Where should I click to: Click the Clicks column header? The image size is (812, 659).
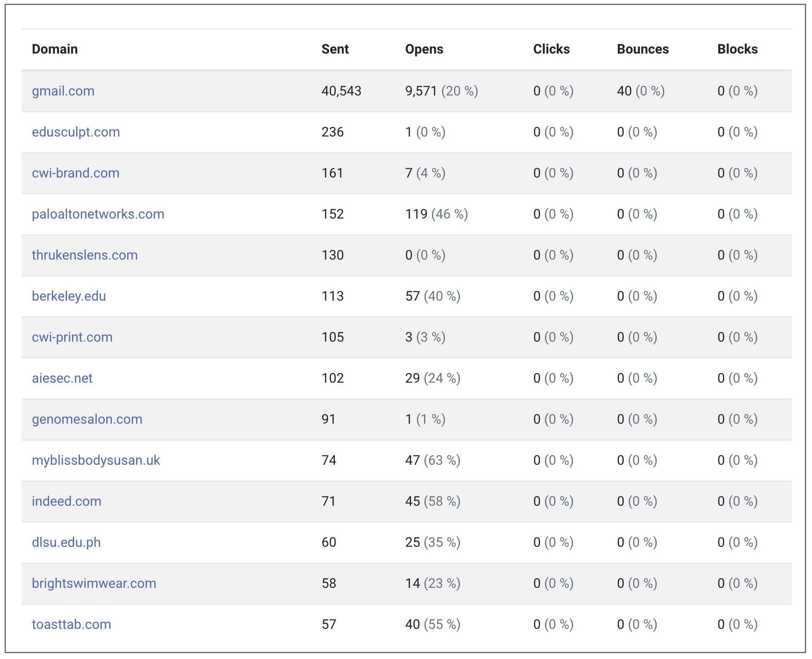[551, 49]
